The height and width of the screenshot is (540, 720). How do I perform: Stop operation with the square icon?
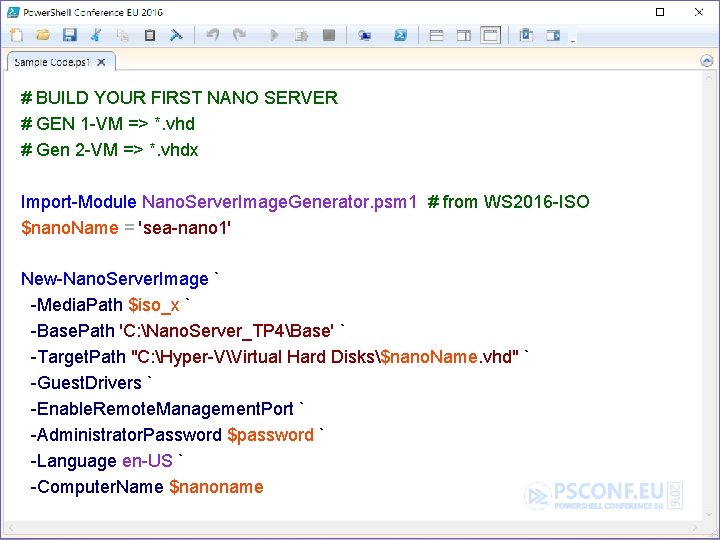point(329,35)
